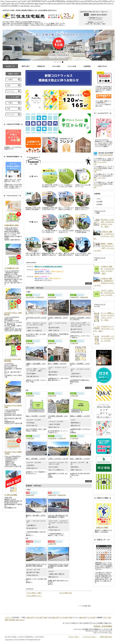
Task: Select the first dot of the hero slideshow
Action: click(x=55, y=62)
